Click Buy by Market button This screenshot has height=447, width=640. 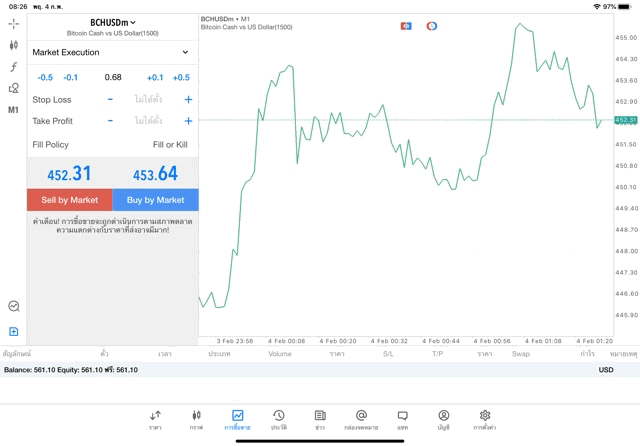[156, 200]
